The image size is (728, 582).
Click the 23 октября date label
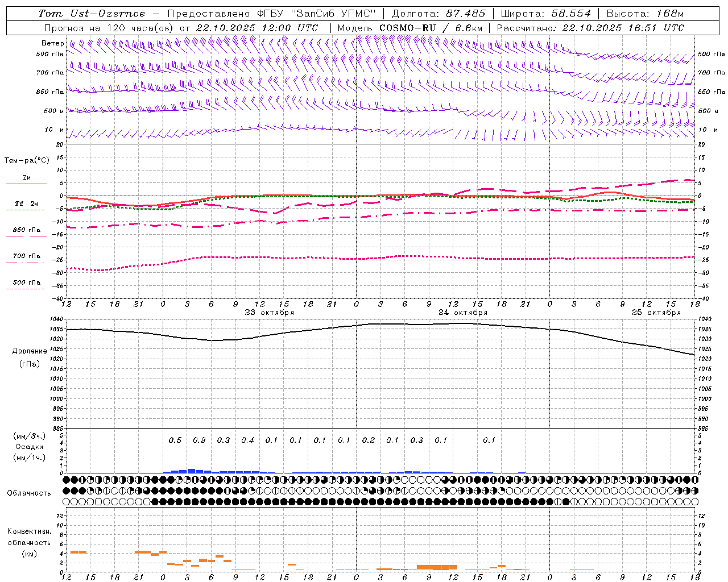pyautogui.click(x=270, y=313)
